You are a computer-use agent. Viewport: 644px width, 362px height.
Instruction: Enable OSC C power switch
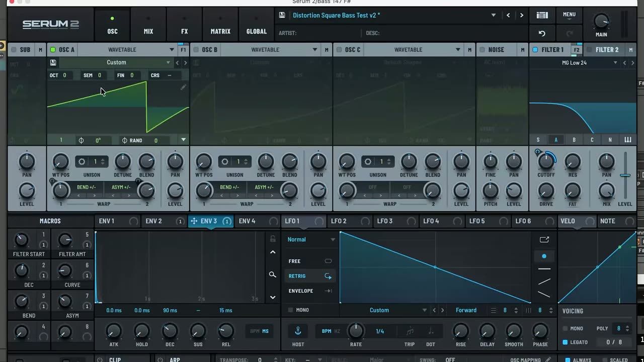coord(339,50)
